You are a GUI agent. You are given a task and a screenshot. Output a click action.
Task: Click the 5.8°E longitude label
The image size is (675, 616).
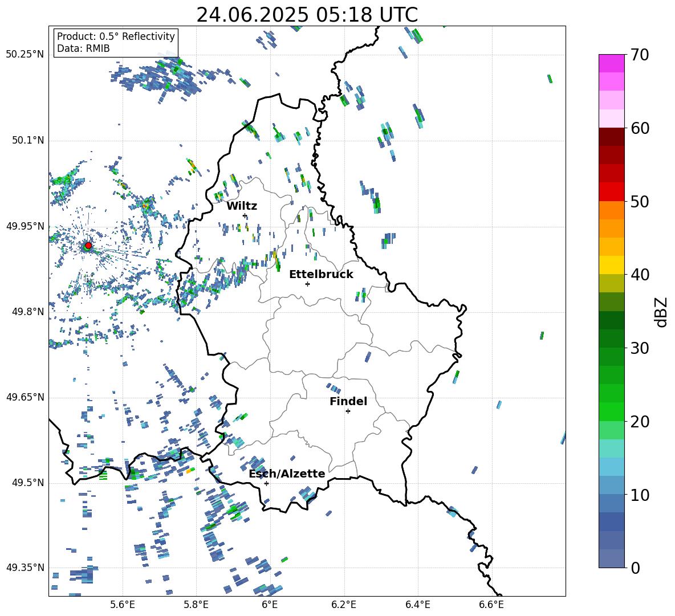[196, 605]
